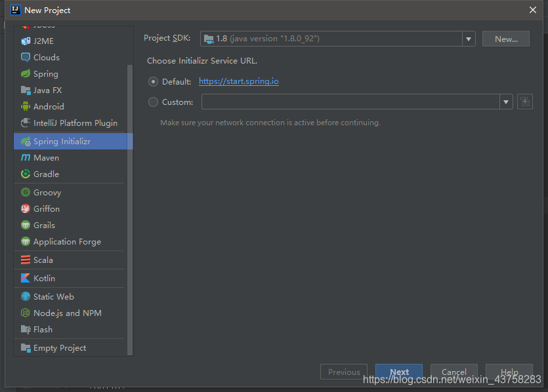Image resolution: width=548 pixels, height=392 pixels.
Task: Click the Android robot icon
Action: tap(26, 106)
